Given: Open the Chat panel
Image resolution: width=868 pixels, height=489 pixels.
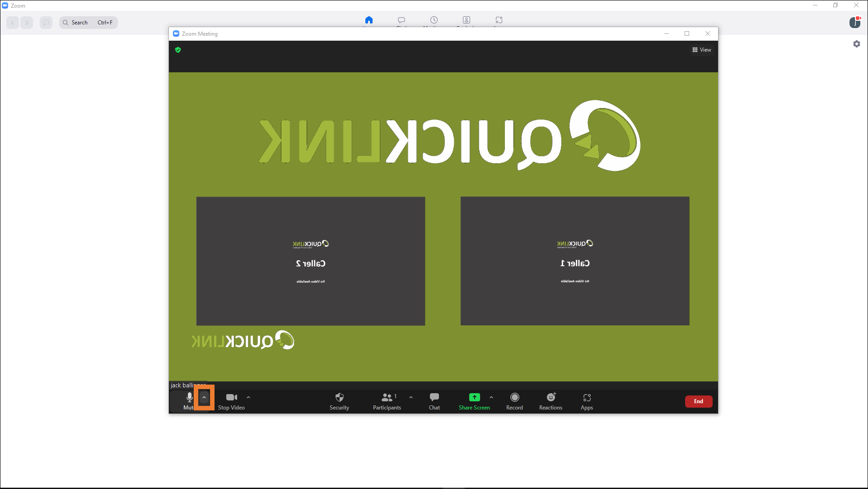Looking at the screenshot, I should point(434,401).
